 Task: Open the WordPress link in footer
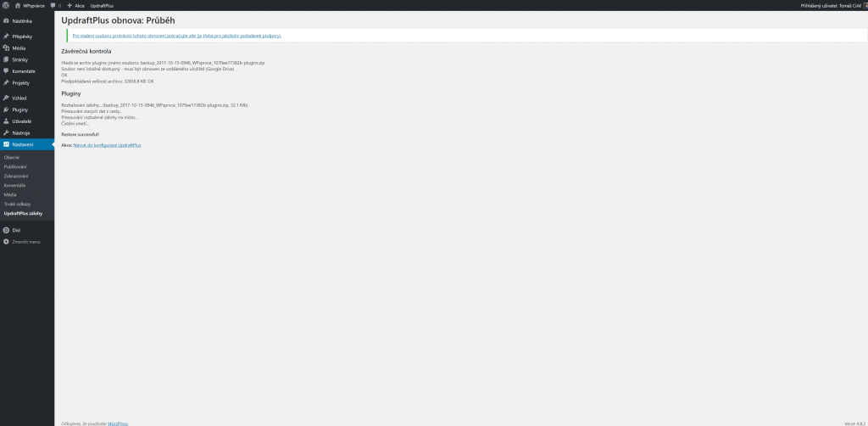[118, 423]
